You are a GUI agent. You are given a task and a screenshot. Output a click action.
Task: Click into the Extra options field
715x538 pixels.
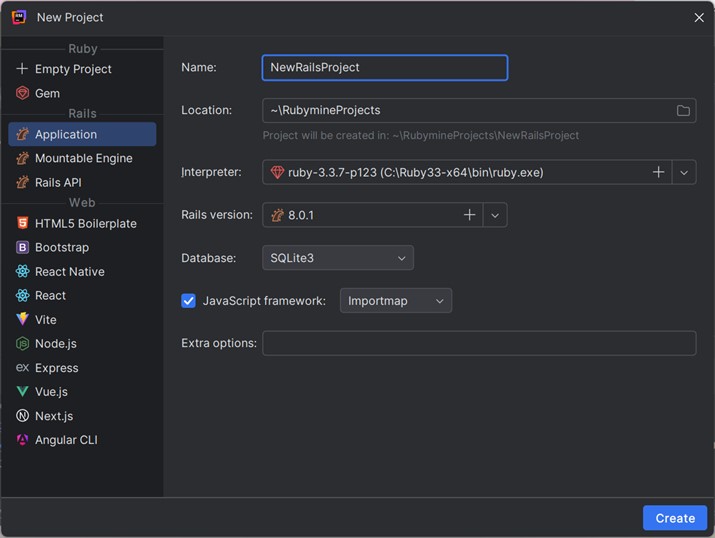coord(478,343)
